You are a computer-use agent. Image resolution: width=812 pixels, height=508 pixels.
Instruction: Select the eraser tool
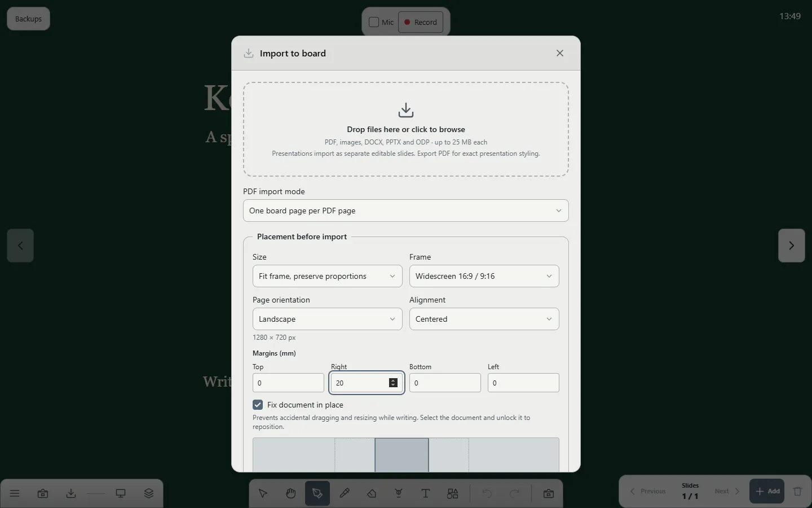(x=372, y=494)
